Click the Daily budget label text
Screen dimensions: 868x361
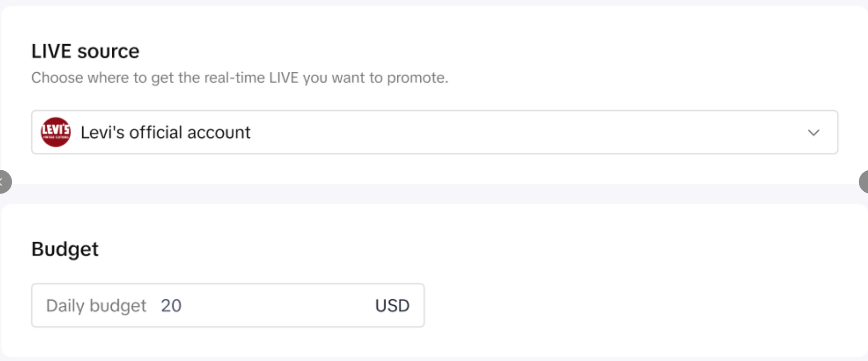(x=96, y=305)
